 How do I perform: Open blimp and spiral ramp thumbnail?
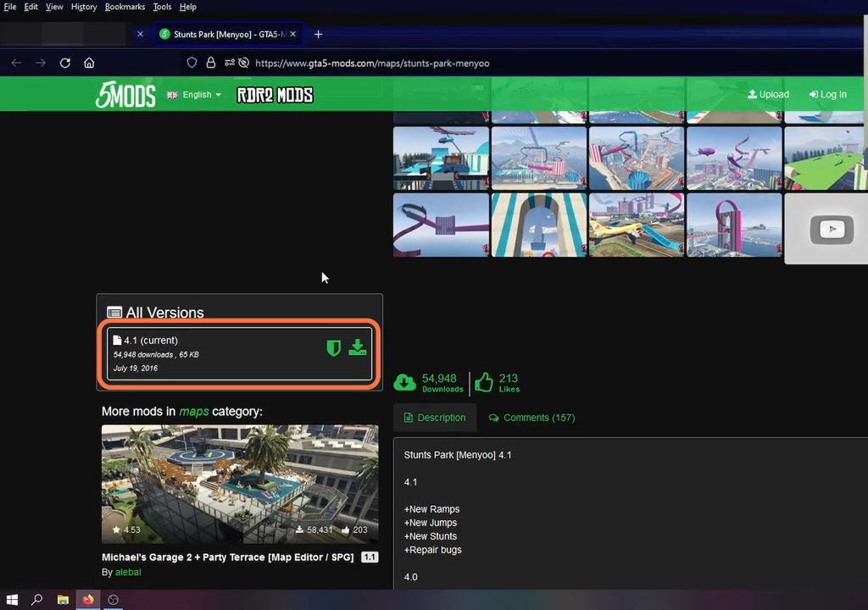pyautogui.click(x=734, y=158)
